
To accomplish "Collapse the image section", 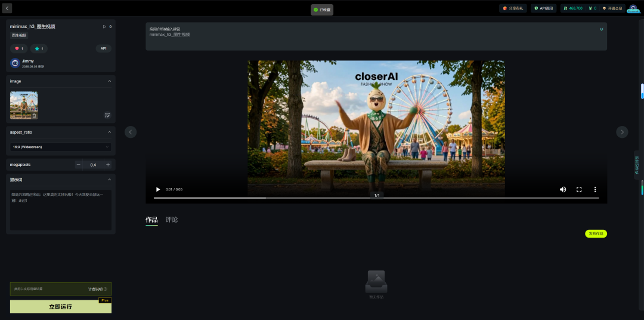I will (109, 81).
